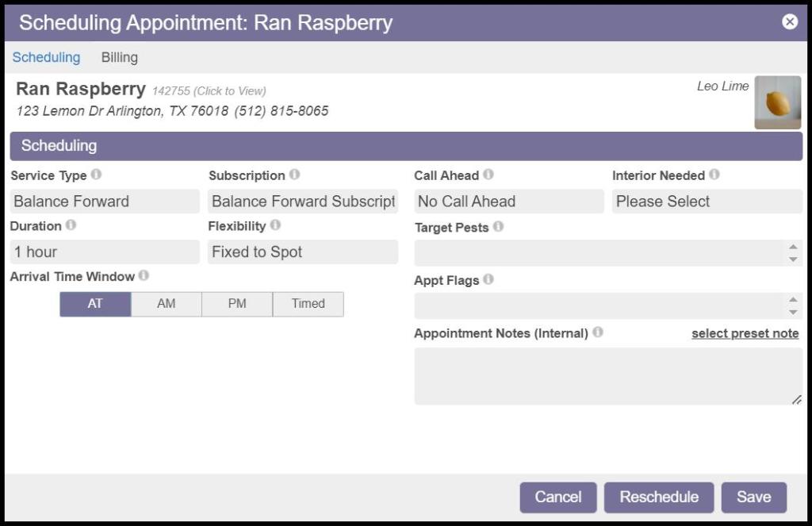The height and width of the screenshot is (526, 812).
Task: Click info icon next to Duration
Action: tap(71, 225)
